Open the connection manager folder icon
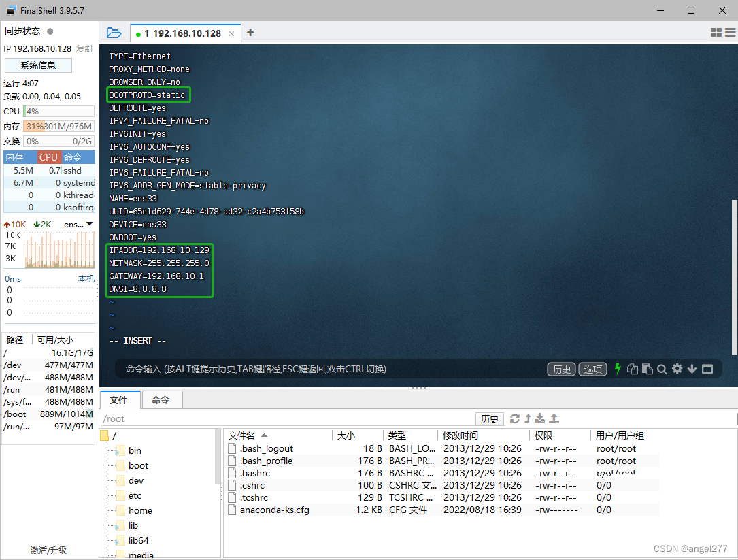The width and height of the screenshot is (738, 560). click(x=114, y=33)
